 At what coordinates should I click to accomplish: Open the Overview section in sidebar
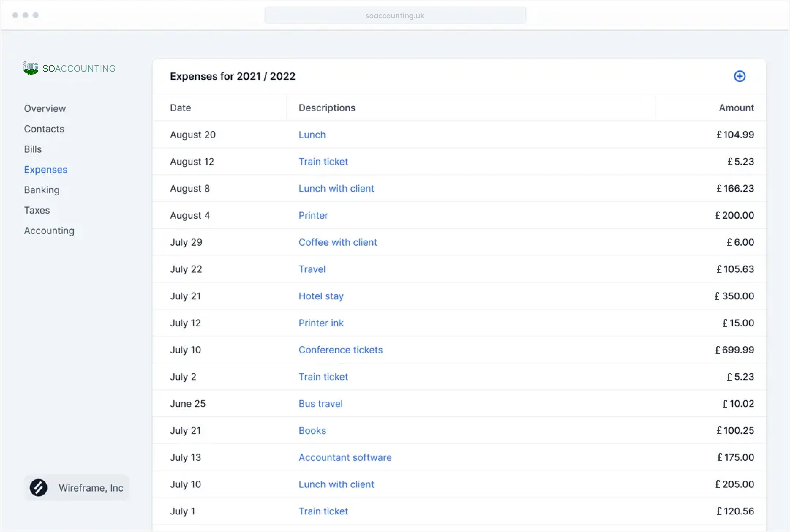click(45, 109)
